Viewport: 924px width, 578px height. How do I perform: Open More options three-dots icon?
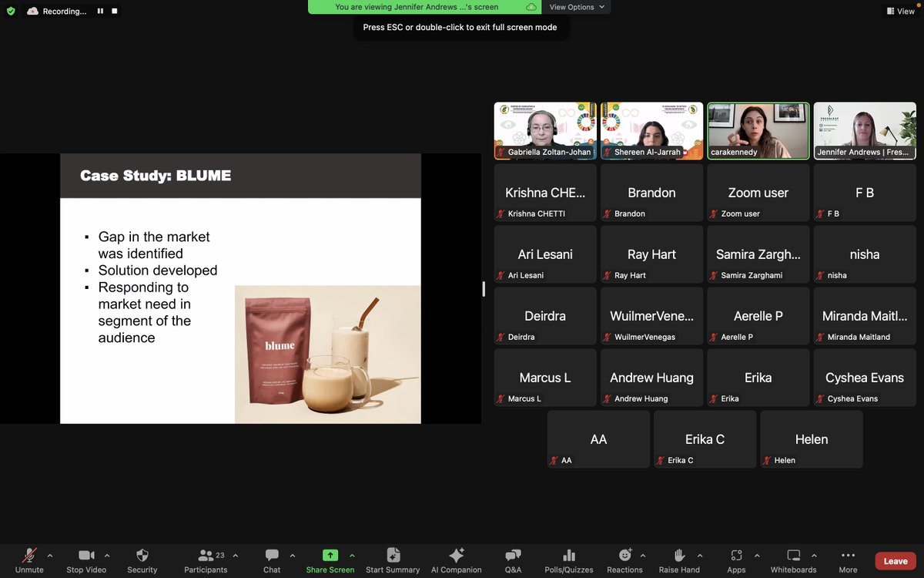[x=848, y=555]
